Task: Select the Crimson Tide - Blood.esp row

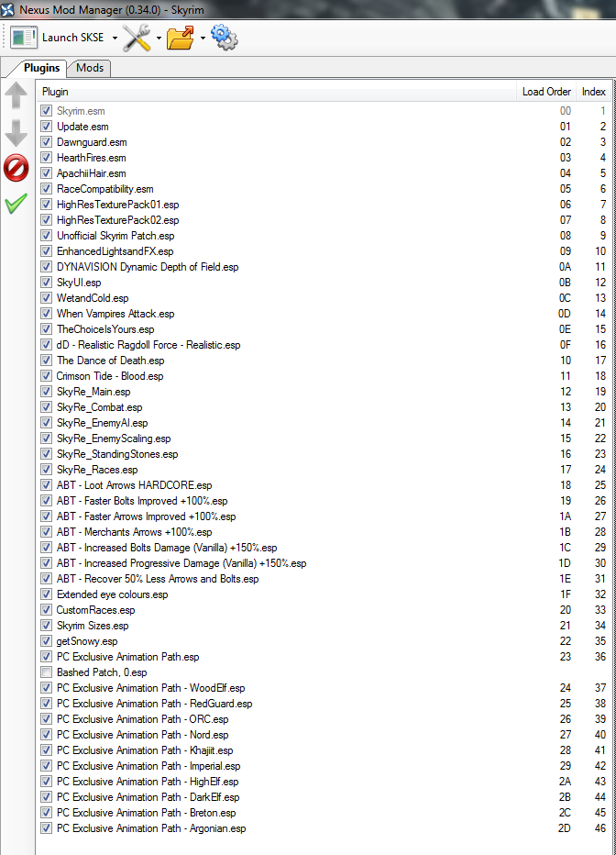Action: click(110, 376)
